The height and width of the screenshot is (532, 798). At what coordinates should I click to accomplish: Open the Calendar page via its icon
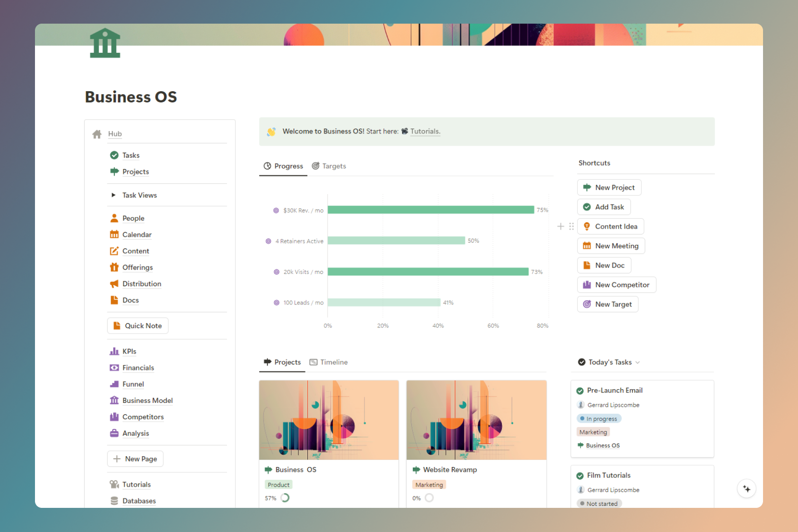[114, 234]
